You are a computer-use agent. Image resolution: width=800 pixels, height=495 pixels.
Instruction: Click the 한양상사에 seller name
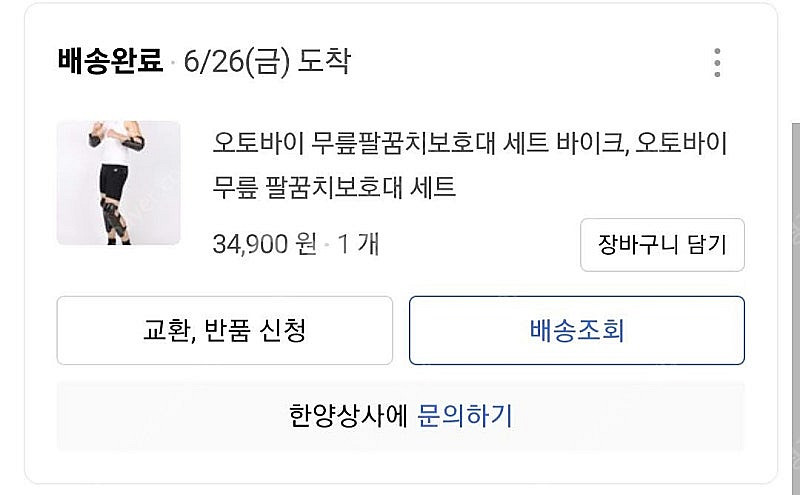coord(347,415)
